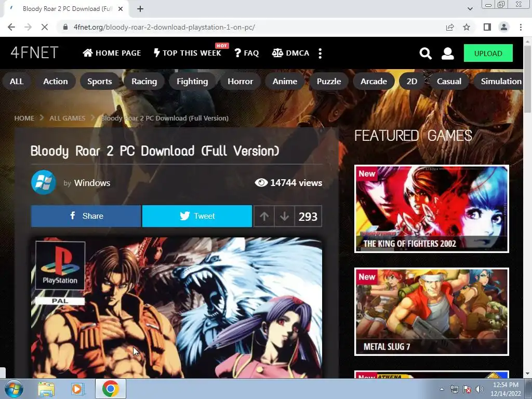Tweet this post on Twitter
The image size is (532, 399).
pos(197,216)
